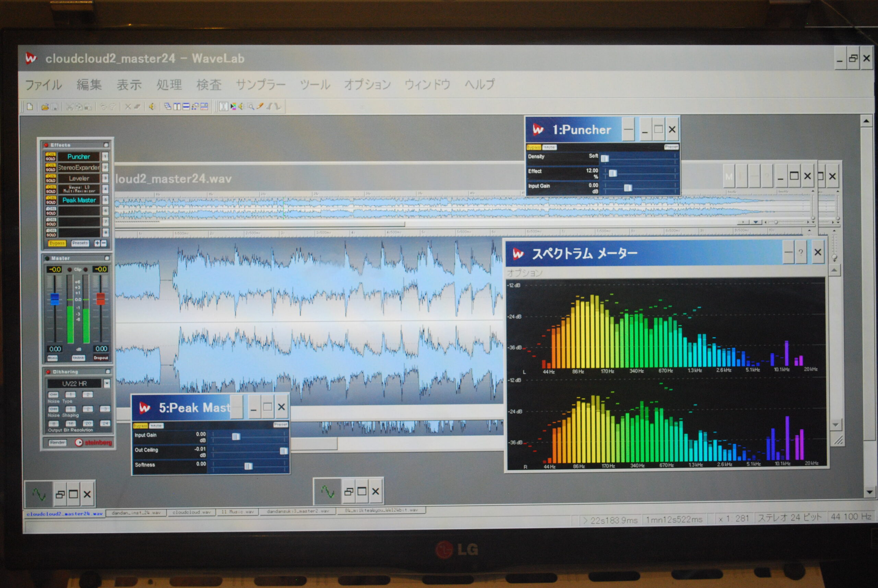
Task: Open the 編集 menu
Action: [x=89, y=85]
